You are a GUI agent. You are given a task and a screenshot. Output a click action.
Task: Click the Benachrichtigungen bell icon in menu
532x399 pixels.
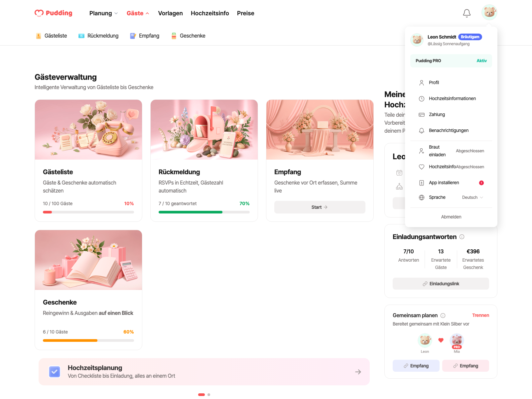click(x=422, y=130)
